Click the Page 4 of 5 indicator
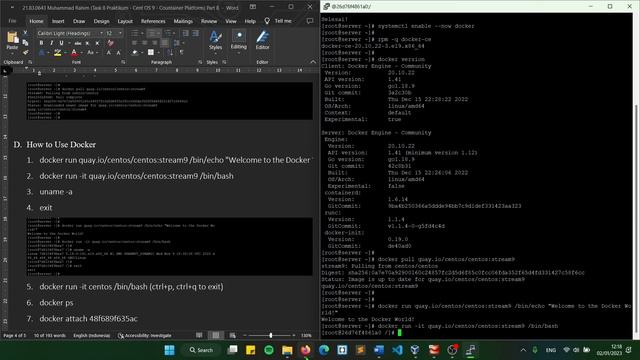This screenshot has height=360, width=640. pyautogui.click(x=15, y=336)
